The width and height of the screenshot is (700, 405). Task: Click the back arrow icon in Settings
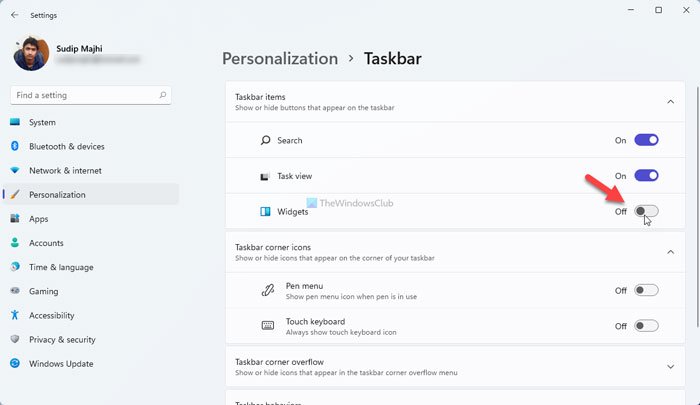coord(14,15)
